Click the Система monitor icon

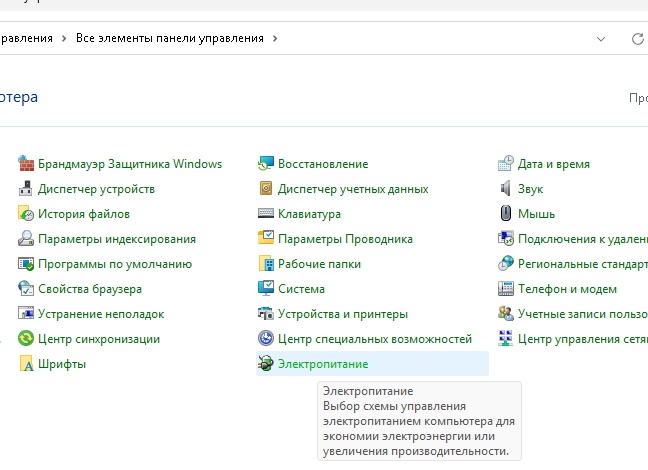[266, 288]
